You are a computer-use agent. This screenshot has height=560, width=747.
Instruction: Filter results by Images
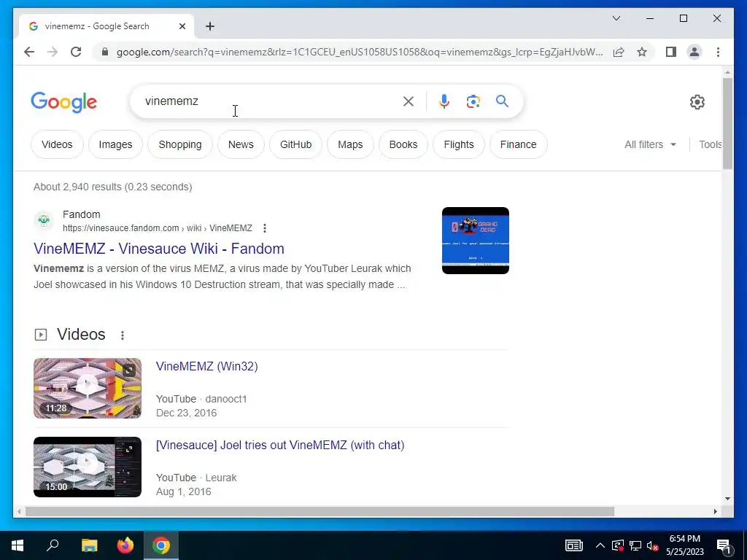(115, 144)
